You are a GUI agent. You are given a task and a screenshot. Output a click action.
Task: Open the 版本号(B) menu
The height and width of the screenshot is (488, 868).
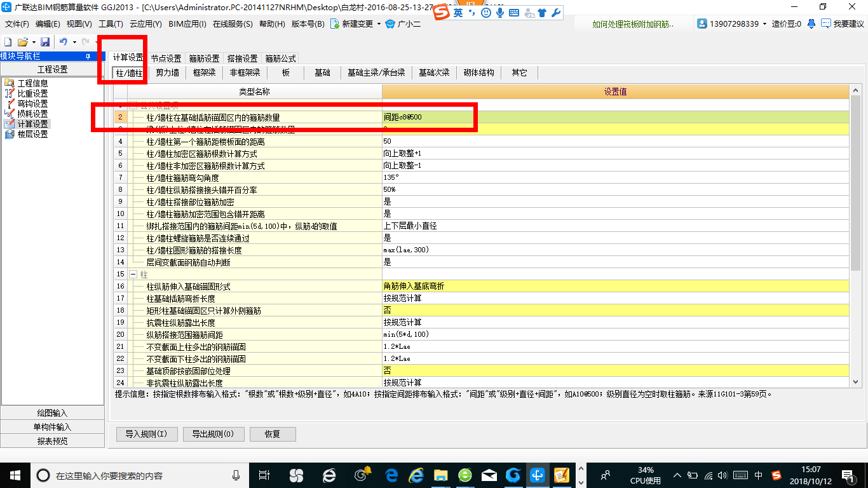308,24
